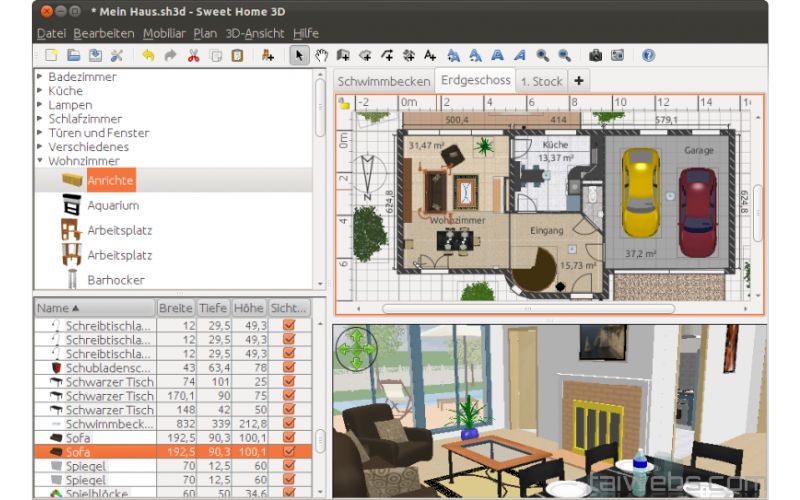Expand the Lampen catalog category
The width and height of the screenshot is (800, 500).
click(x=40, y=105)
